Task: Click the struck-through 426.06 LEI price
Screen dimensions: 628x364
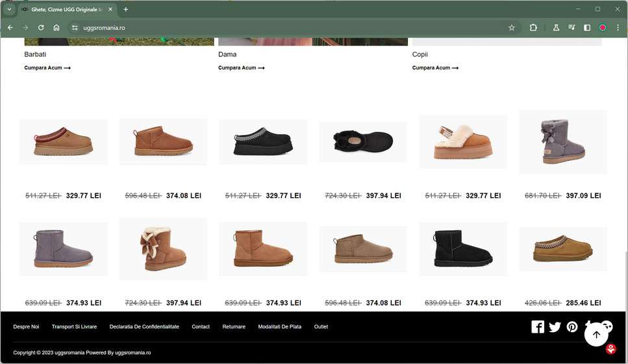Action: pos(543,303)
